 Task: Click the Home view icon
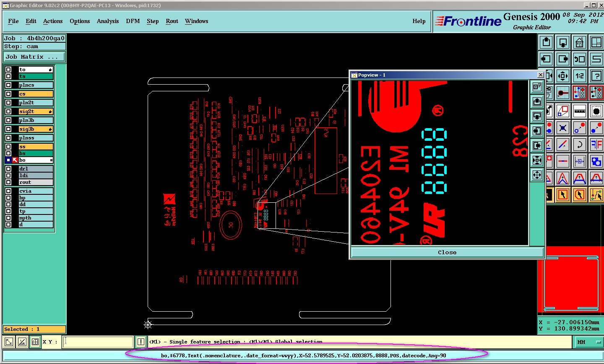coord(580,42)
